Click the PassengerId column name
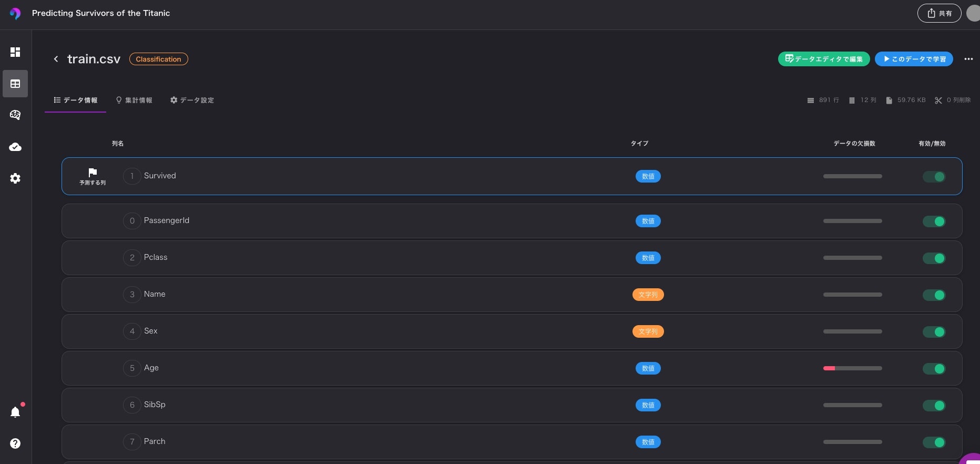 point(167,220)
